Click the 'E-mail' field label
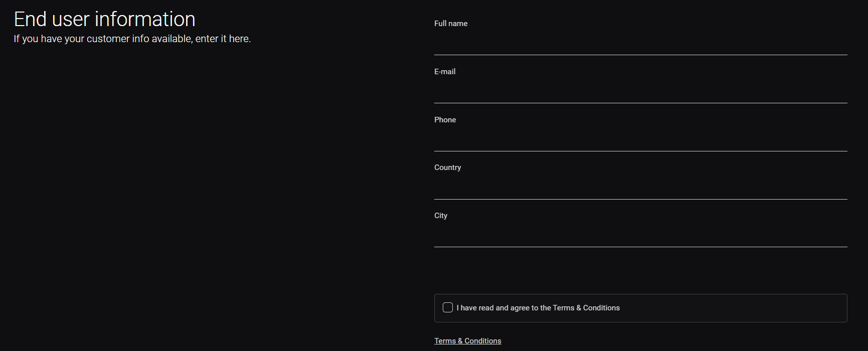This screenshot has width=868, height=351. click(445, 72)
